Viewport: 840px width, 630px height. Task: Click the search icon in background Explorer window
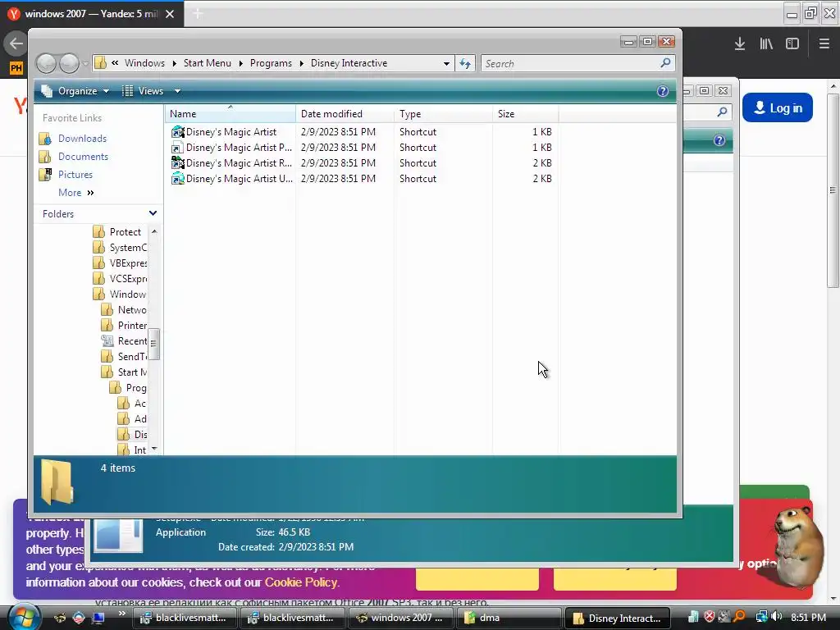click(x=722, y=112)
